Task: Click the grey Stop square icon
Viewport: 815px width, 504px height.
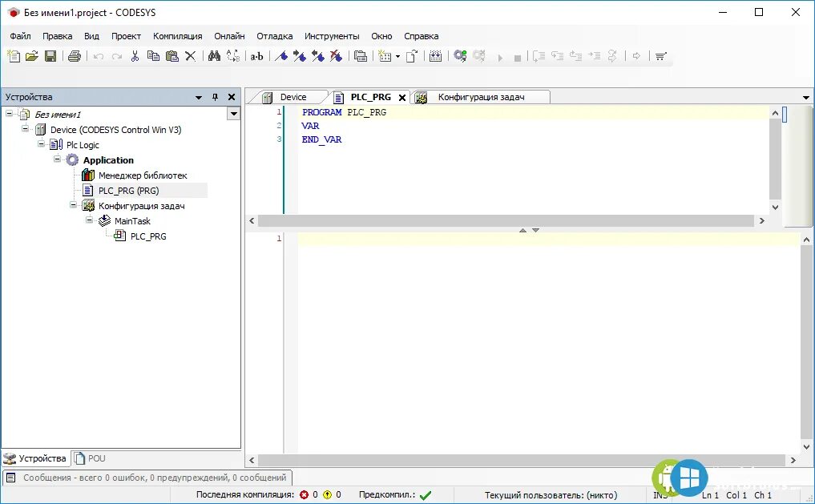Action: click(x=517, y=58)
